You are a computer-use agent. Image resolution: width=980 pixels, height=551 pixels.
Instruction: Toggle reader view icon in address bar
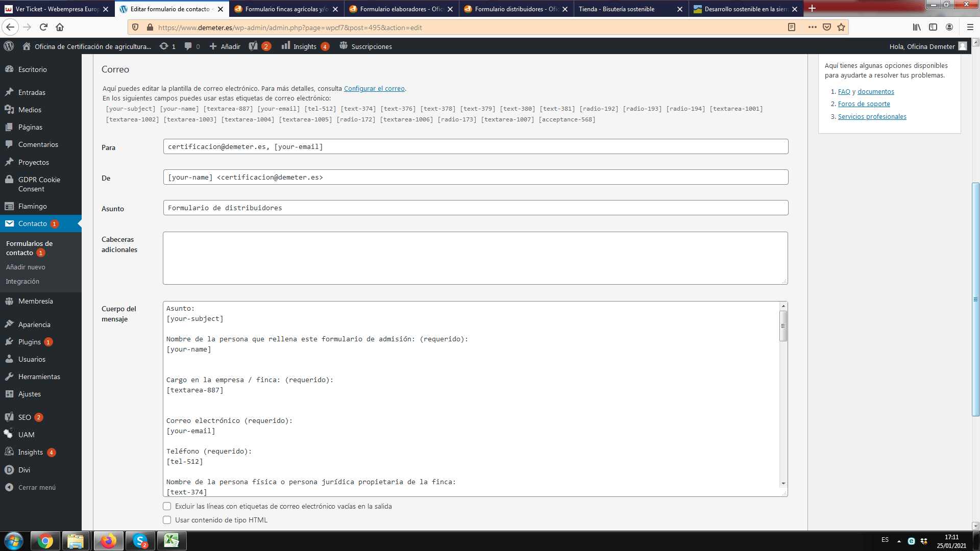pos(792,27)
